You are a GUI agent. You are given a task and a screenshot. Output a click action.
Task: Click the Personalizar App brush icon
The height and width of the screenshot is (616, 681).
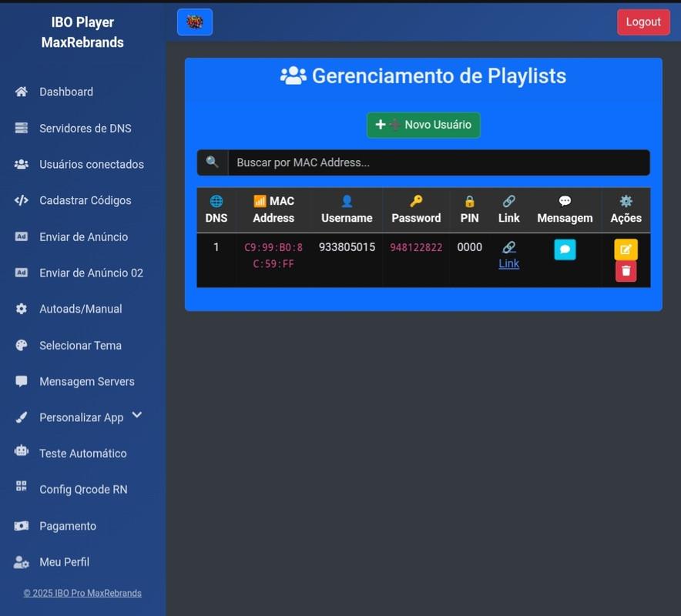(22, 417)
